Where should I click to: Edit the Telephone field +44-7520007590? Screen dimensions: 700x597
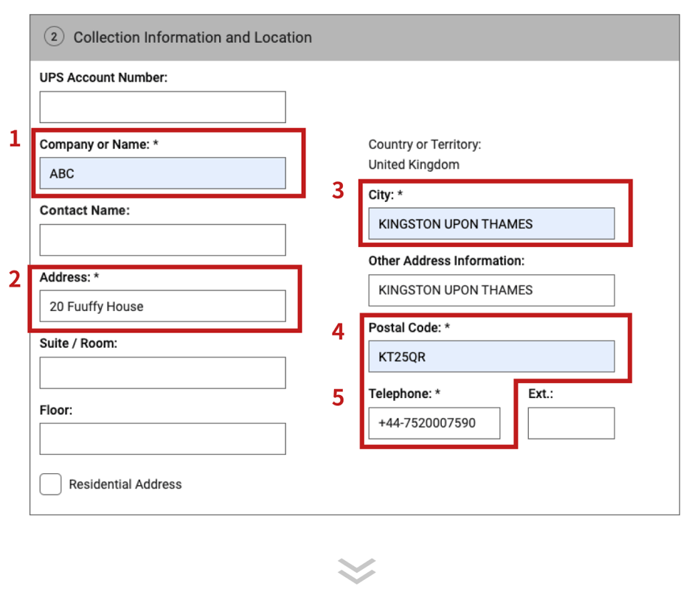[434, 423]
